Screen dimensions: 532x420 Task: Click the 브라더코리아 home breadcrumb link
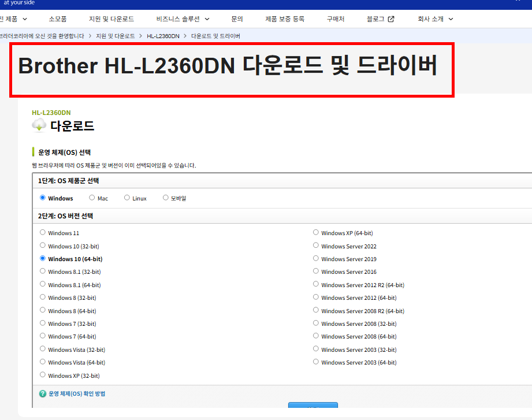point(42,36)
